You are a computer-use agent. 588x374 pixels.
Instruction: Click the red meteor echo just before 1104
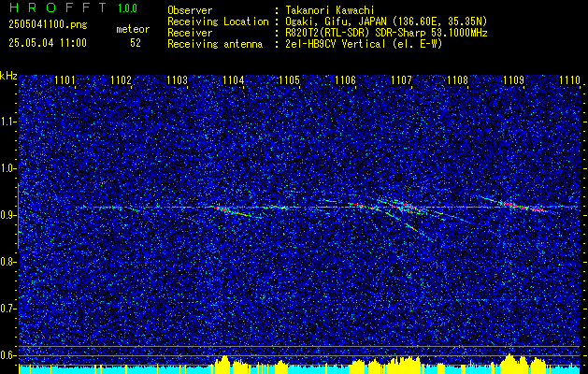tap(229, 210)
